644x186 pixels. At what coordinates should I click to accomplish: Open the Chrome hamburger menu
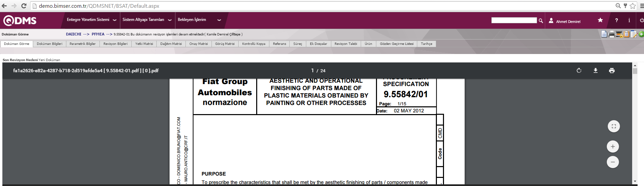[x=641, y=6]
